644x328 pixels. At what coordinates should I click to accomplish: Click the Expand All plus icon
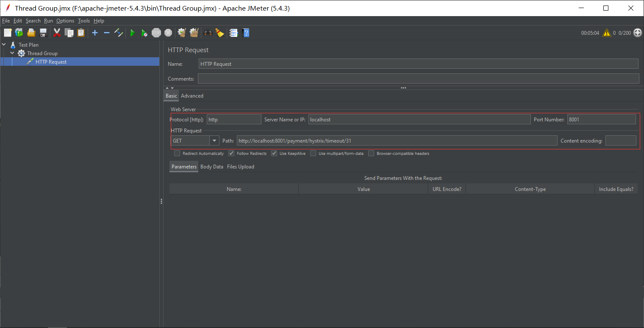click(x=95, y=33)
